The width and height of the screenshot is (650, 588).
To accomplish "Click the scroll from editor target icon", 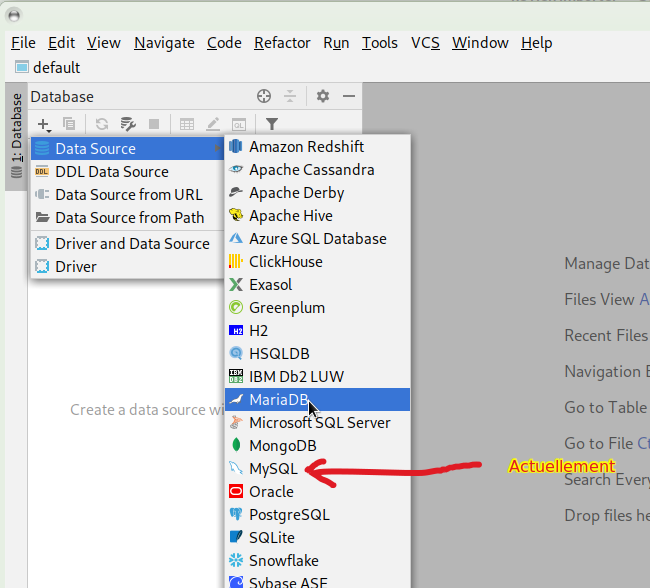I will (264, 97).
